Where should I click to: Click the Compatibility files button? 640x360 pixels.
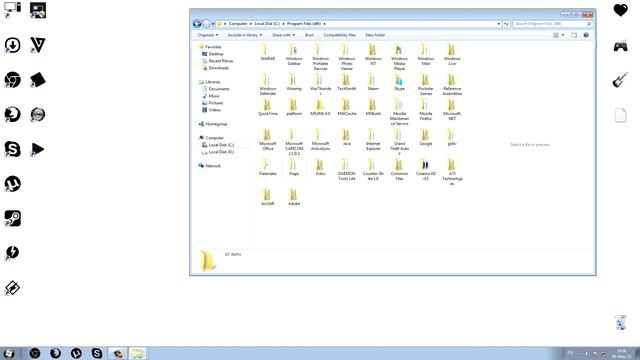click(x=340, y=35)
